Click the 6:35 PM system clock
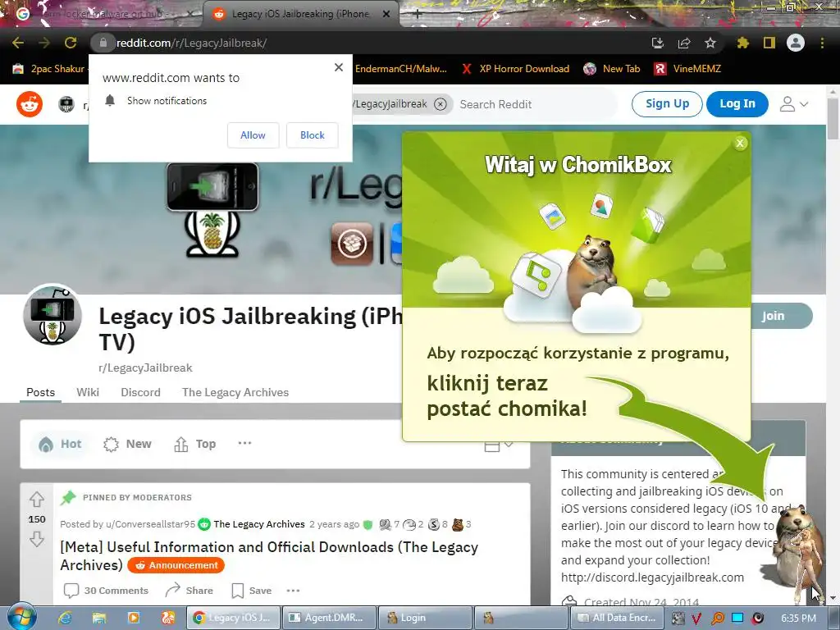840x630 pixels. click(x=798, y=618)
